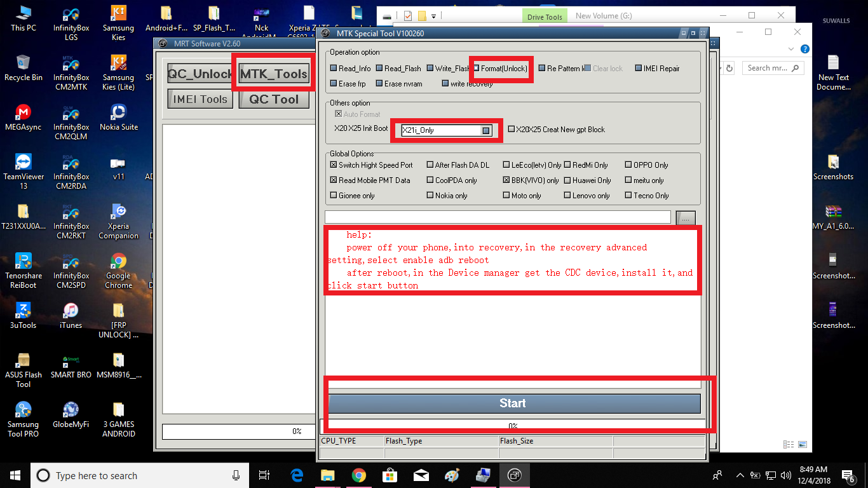Viewport: 868px width, 488px height.
Task: Open the Mail app in taskbar
Action: tap(421, 475)
